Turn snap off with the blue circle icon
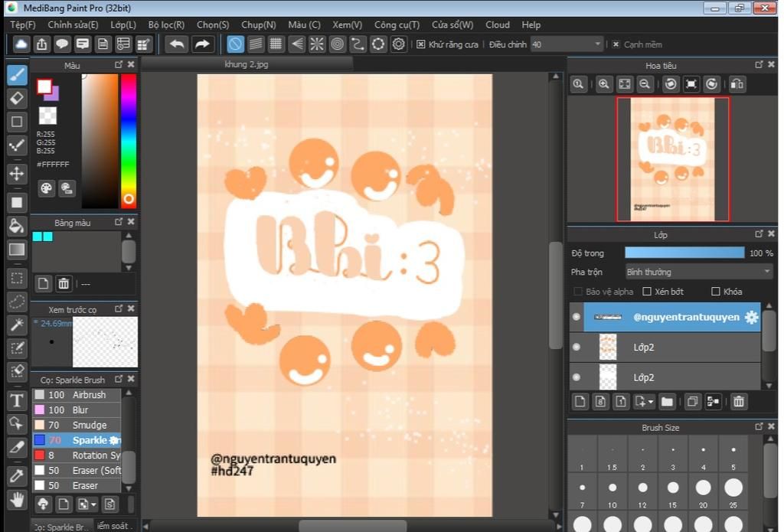 pos(235,44)
